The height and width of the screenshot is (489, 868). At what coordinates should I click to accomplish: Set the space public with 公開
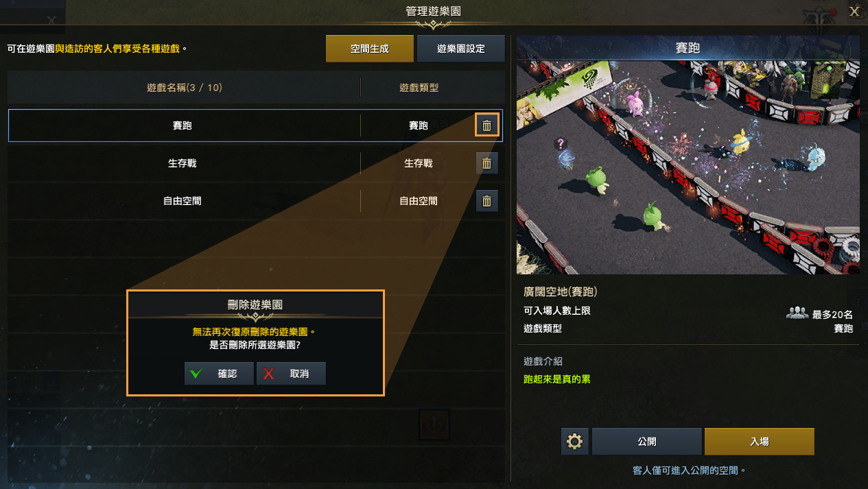[x=647, y=442]
